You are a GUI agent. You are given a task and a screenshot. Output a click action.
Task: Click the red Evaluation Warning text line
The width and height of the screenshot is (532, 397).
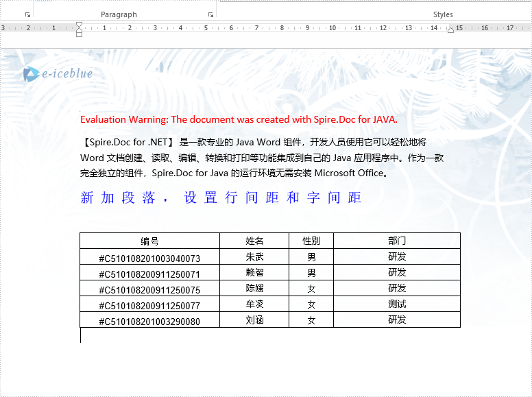point(239,119)
